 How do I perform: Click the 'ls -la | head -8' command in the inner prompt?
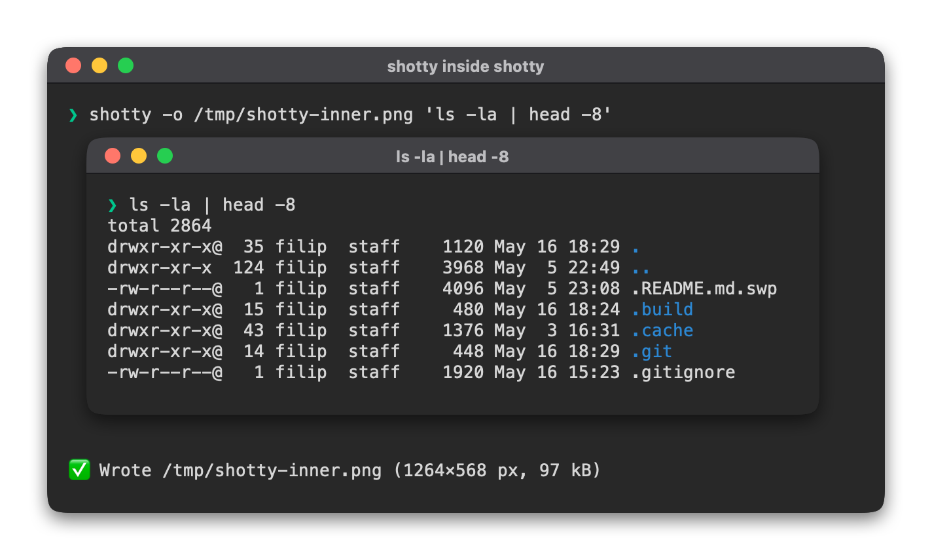click(212, 205)
